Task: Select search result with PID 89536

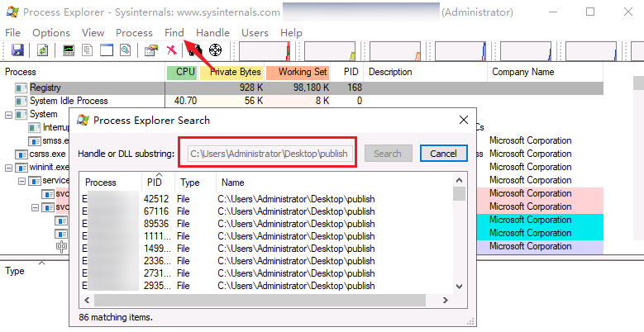Action: point(266,224)
